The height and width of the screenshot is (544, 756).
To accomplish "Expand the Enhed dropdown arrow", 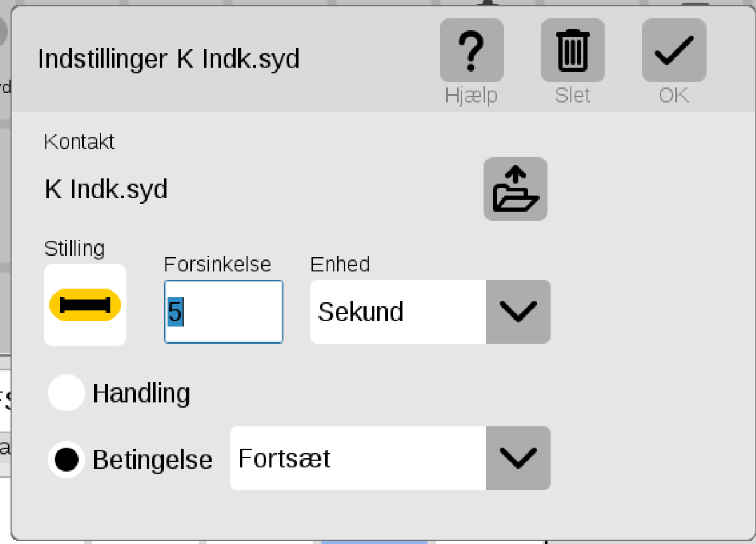I will click(x=518, y=312).
